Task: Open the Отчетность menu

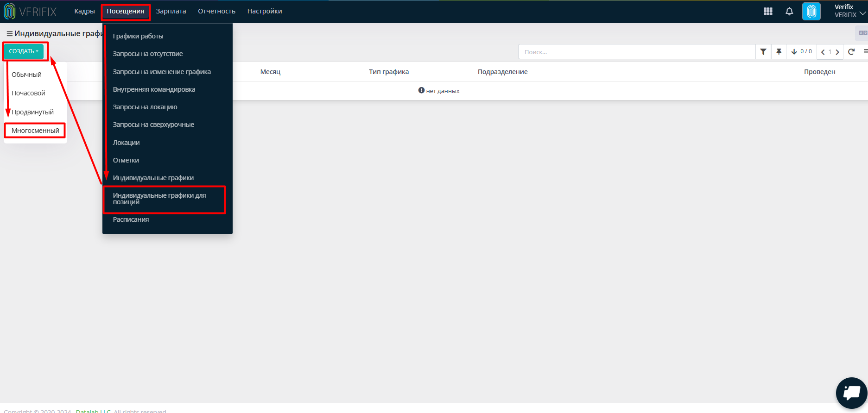Action: click(x=217, y=11)
